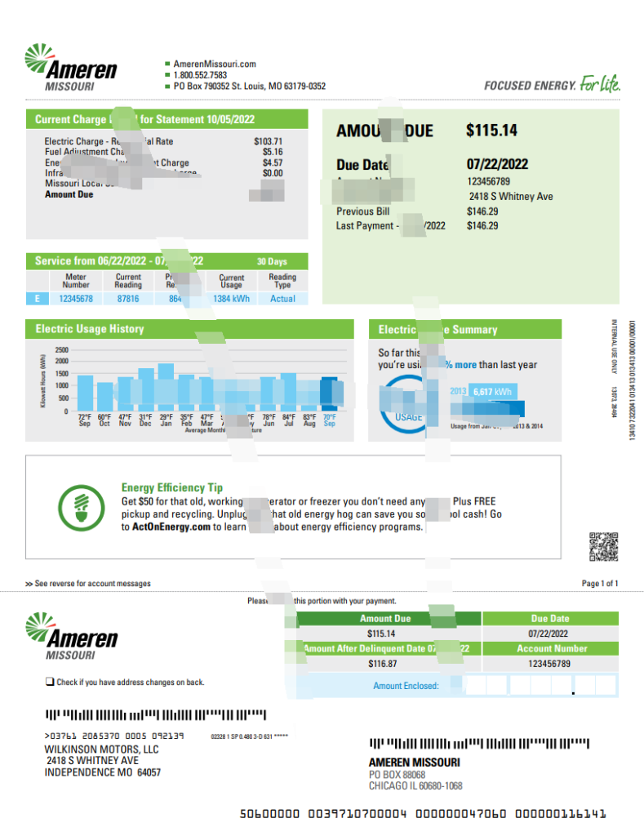
Task: Click the phone number 1.800.552.7583
Action: click(x=200, y=75)
